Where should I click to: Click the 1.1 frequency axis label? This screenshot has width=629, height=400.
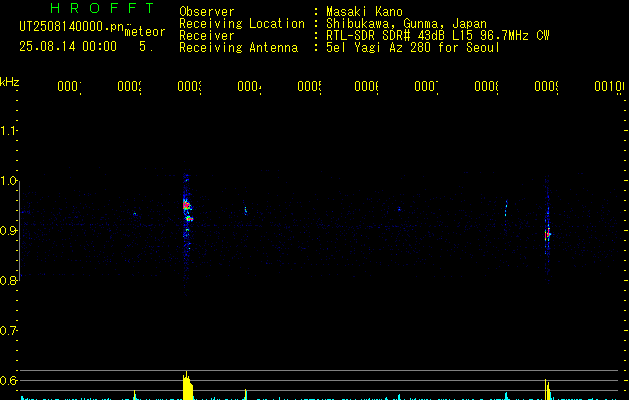(8, 130)
